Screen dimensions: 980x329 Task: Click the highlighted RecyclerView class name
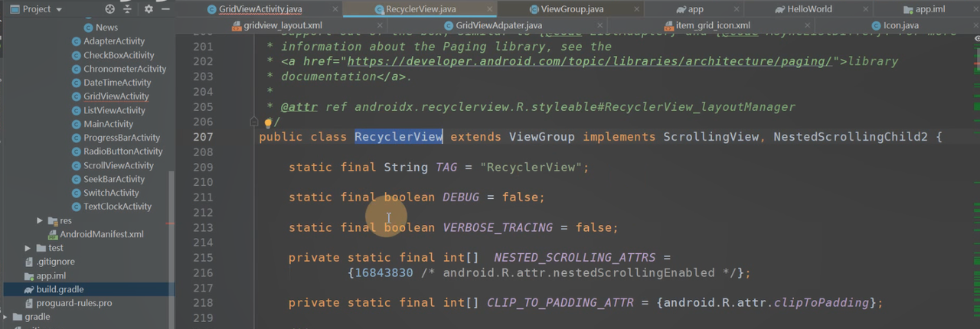coord(398,137)
